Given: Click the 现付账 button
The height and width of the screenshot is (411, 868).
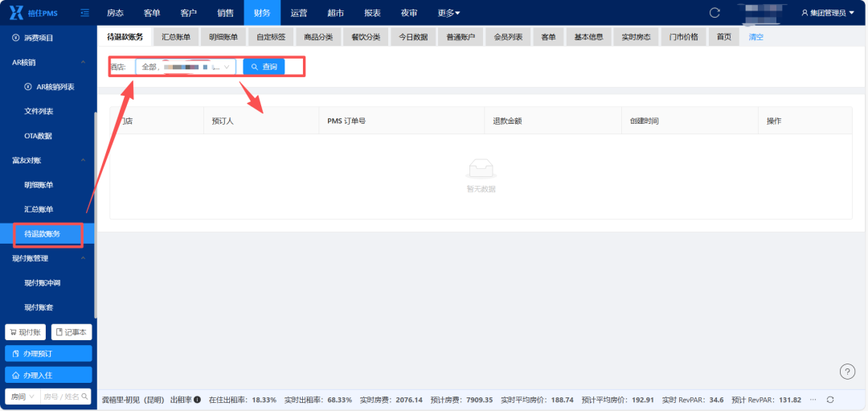Looking at the screenshot, I should click(26, 332).
